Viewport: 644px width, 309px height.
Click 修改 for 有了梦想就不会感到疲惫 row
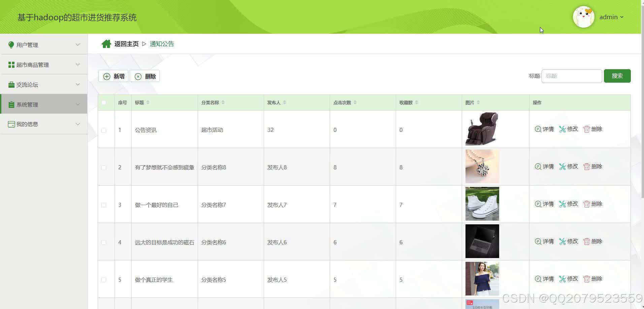(x=569, y=167)
